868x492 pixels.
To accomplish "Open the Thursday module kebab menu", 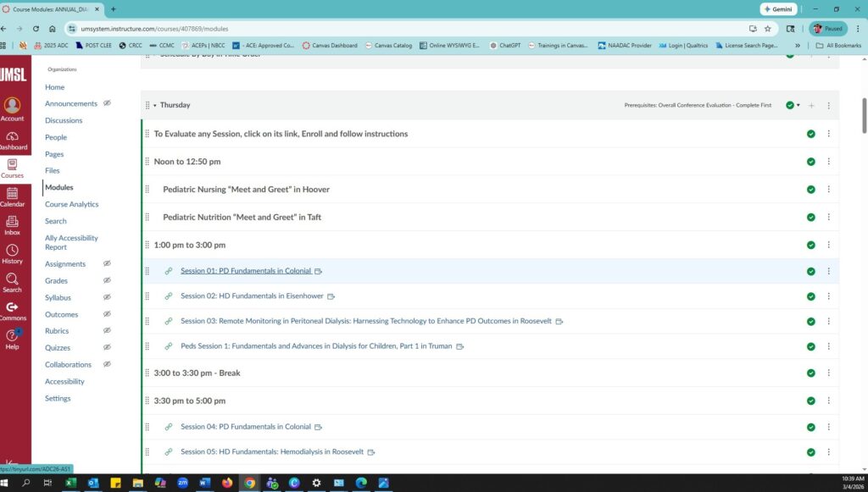I will coord(829,106).
